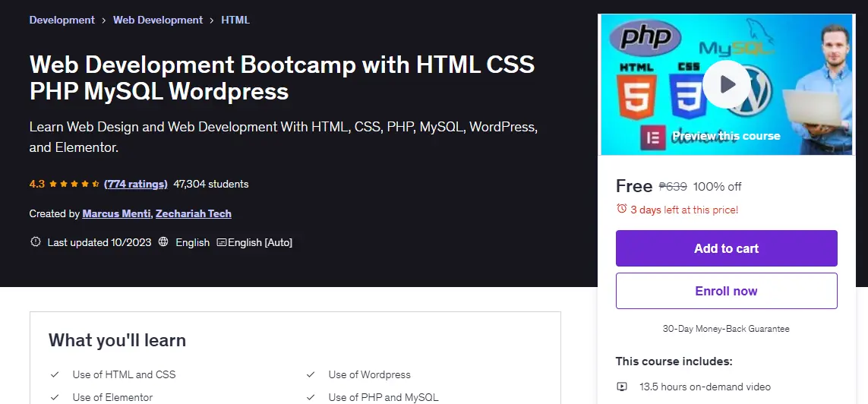This screenshot has width=868, height=404.
Task: Click the Use of Wordpress item
Action: (x=369, y=374)
